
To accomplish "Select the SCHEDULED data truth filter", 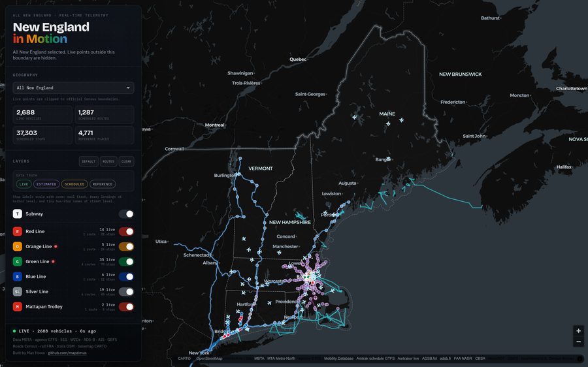I will click(x=74, y=184).
